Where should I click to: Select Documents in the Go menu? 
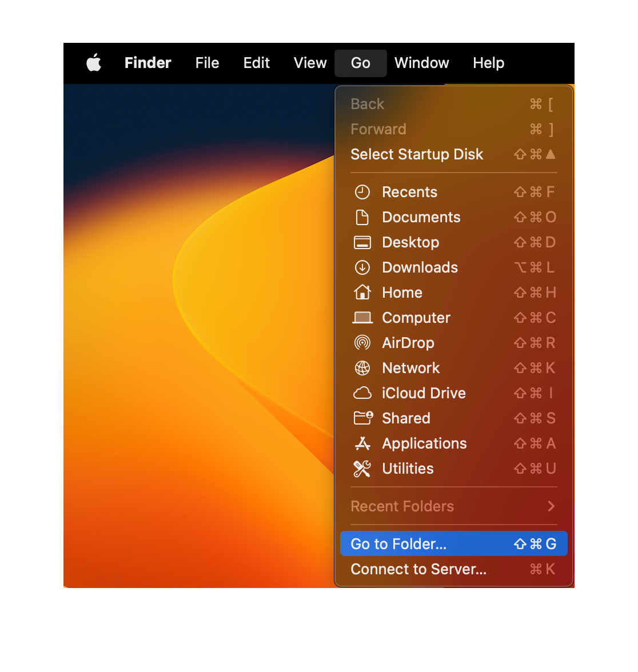pos(454,217)
